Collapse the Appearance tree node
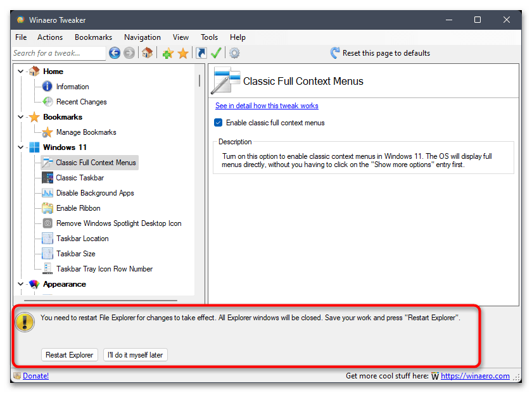 [21, 284]
